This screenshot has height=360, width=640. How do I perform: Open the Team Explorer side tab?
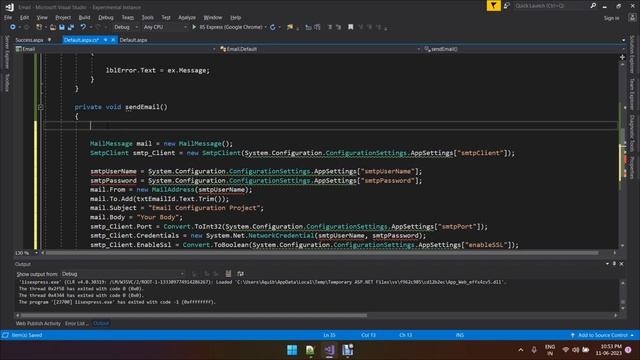632,94
